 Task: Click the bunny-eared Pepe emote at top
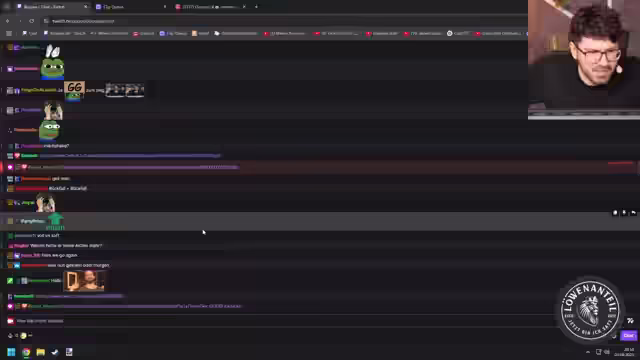52,62
